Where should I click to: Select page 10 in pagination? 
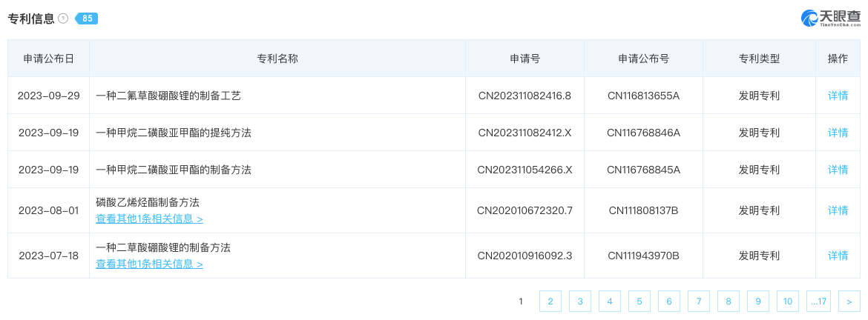point(788,301)
